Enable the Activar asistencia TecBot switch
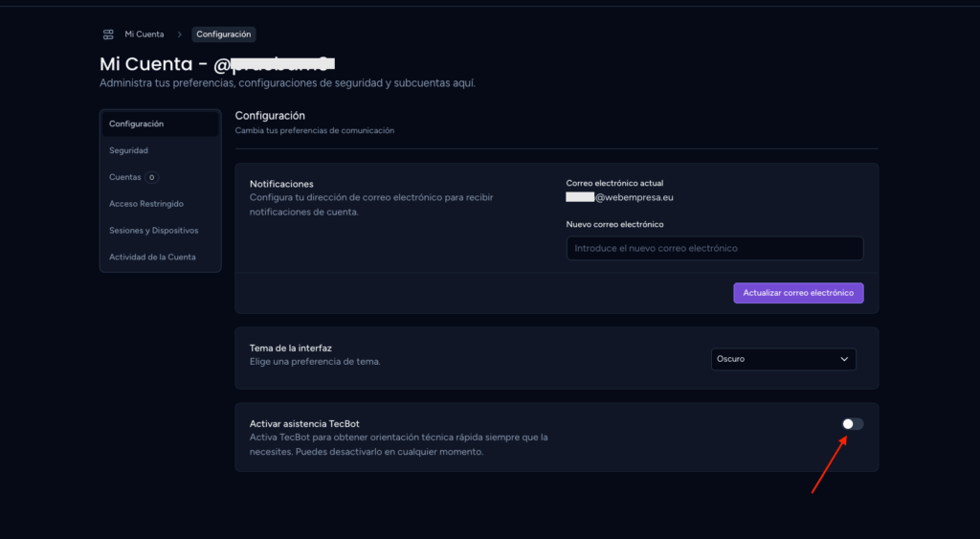The image size is (980, 539). (x=853, y=424)
